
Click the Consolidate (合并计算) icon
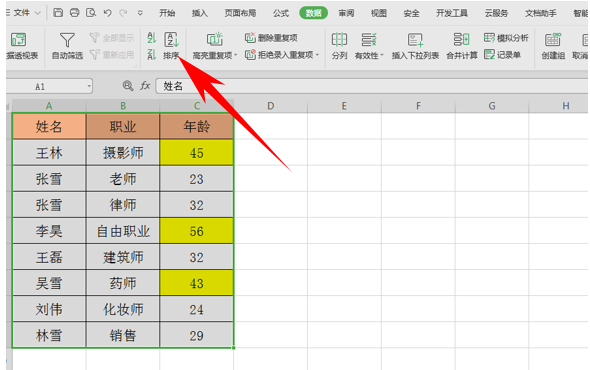461,40
